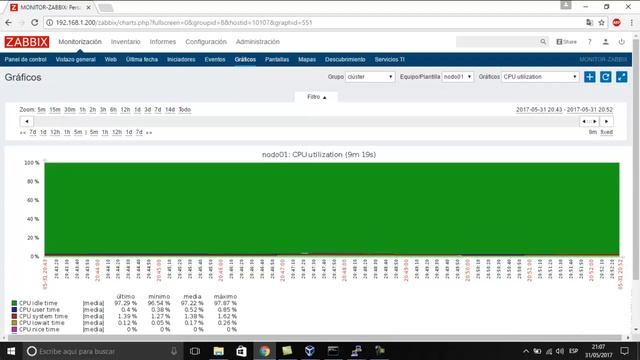The width and height of the screenshot is (640, 360).
Task: Zoom graph to Todo
Action: (x=184, y=110)
